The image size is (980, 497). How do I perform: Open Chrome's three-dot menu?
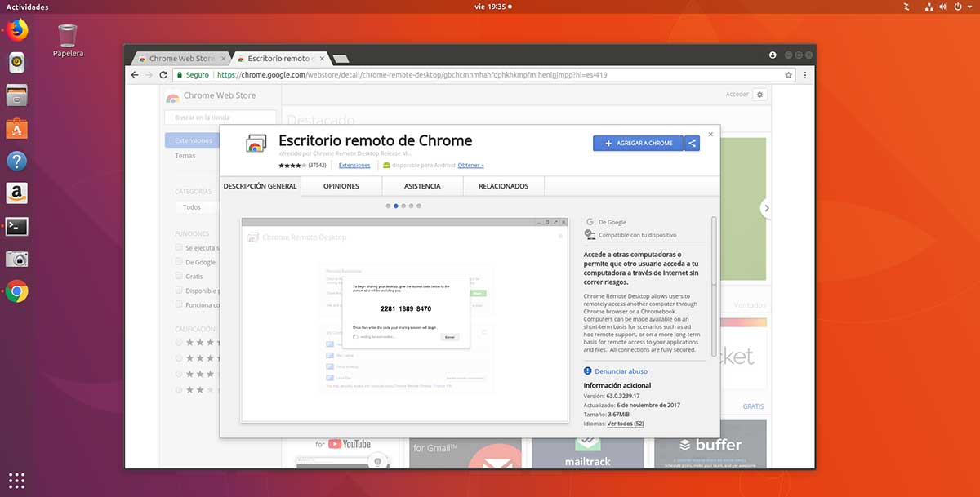point(805,74)
